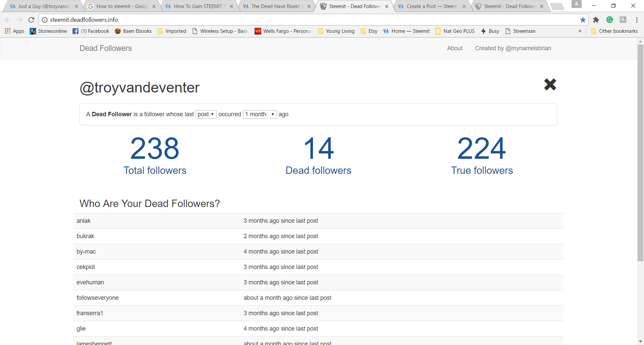Open the '1 month' time period dropdown

260,114
